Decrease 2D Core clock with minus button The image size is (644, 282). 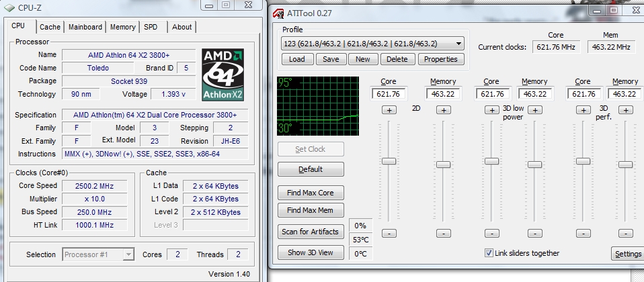[x=389, y=234]
